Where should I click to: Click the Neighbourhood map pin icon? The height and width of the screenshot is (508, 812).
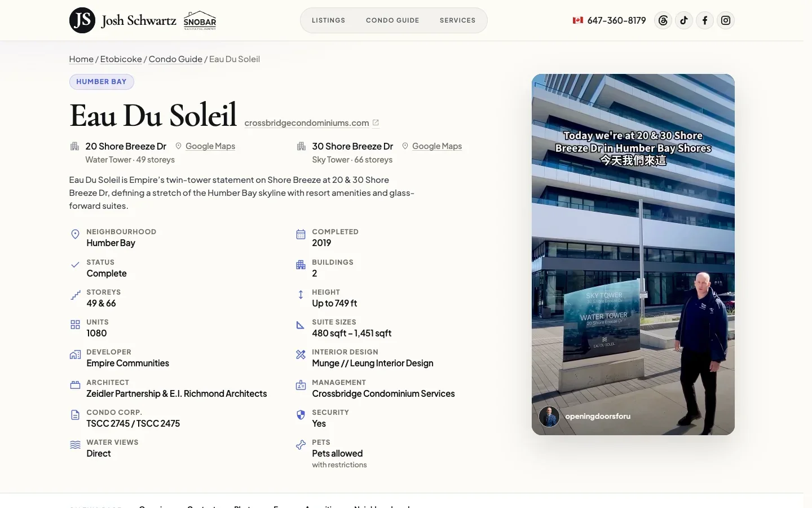[75, 234]
